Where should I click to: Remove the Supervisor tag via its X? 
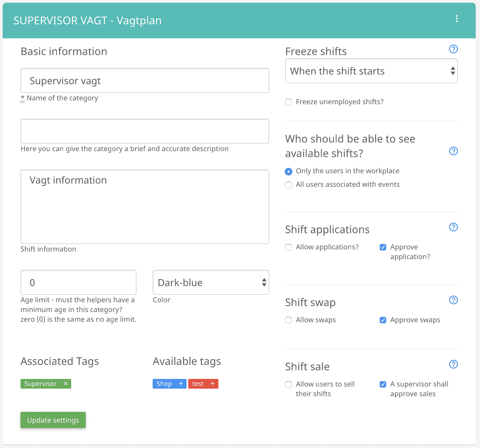tap(66, 383)
